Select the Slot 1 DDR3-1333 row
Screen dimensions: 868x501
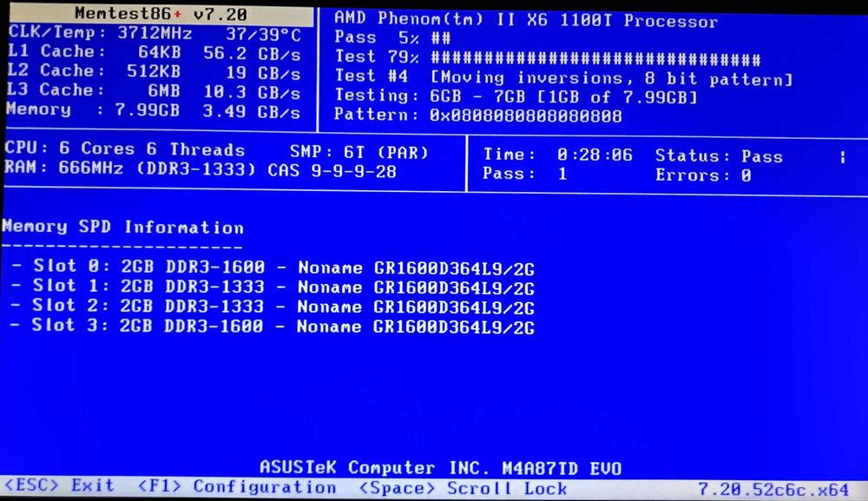(273, 287)
